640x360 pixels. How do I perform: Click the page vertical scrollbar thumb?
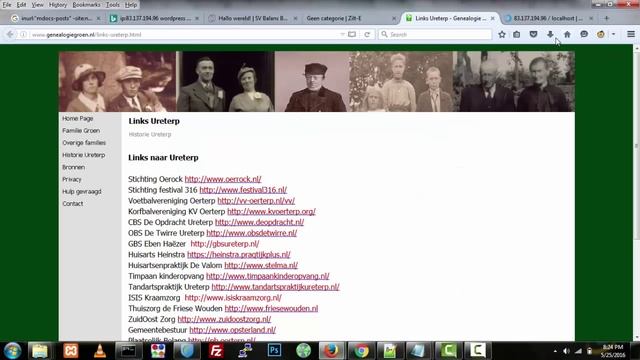(636, 147)
